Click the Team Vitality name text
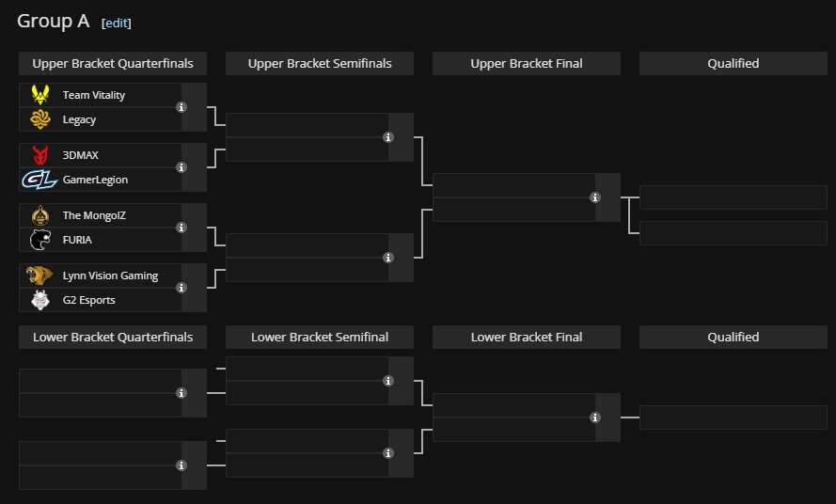Screen dimensions: 836x504 [x=93, y=95]
